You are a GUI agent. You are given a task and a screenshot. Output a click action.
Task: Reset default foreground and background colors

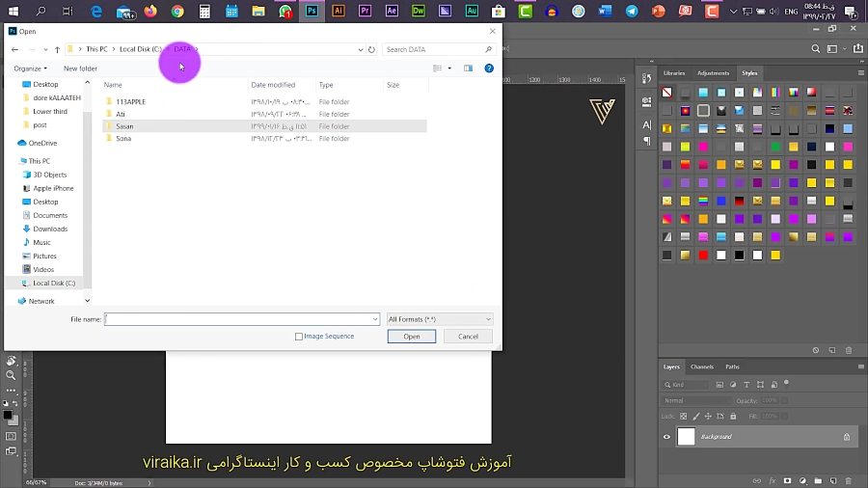tap(6, 403)
